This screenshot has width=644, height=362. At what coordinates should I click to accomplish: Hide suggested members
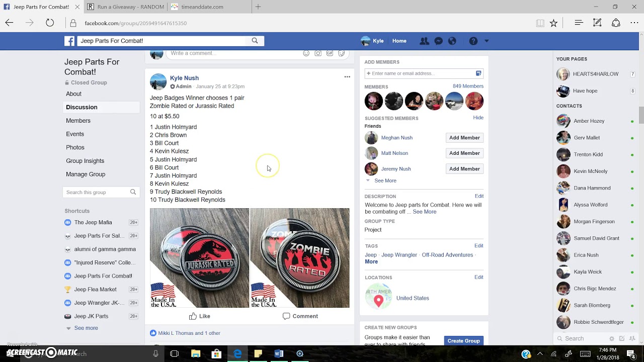(x=478, y=118)
